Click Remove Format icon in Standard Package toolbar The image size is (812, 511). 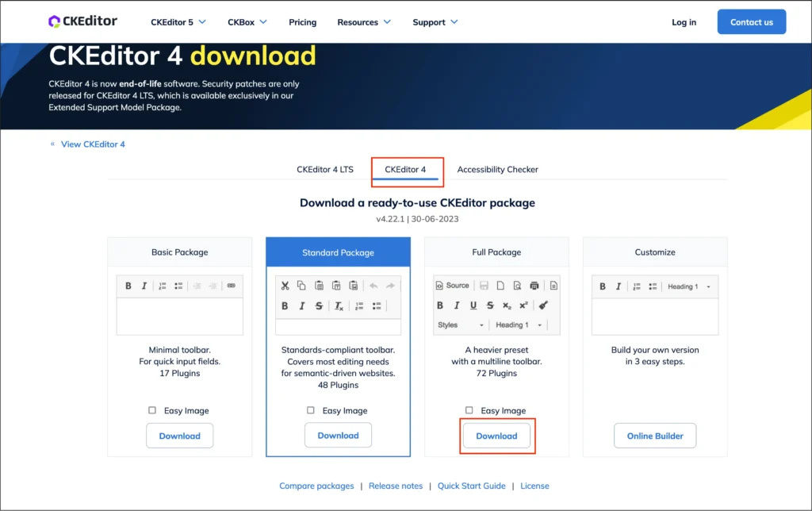[338, 305]
